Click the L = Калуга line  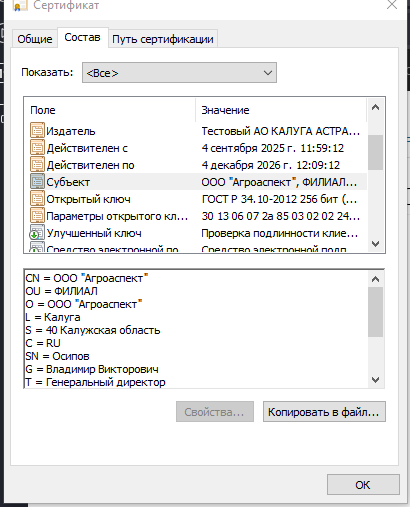coord(53,317)
